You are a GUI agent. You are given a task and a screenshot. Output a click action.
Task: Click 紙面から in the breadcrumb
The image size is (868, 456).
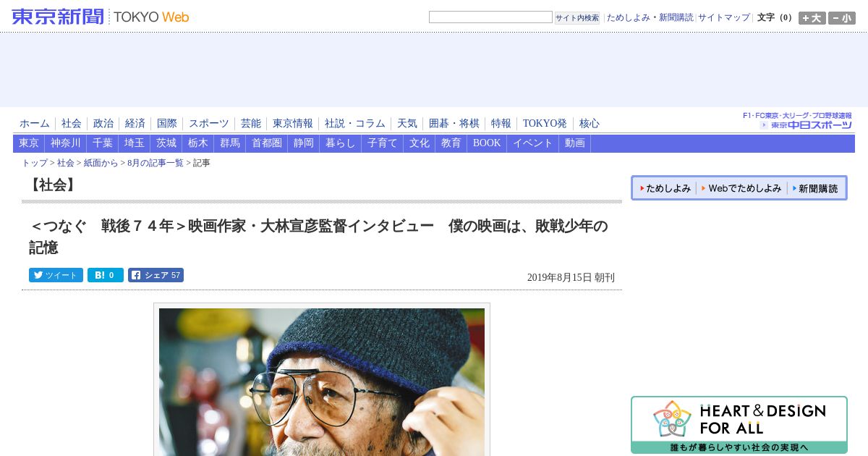(x=101, y=164)
